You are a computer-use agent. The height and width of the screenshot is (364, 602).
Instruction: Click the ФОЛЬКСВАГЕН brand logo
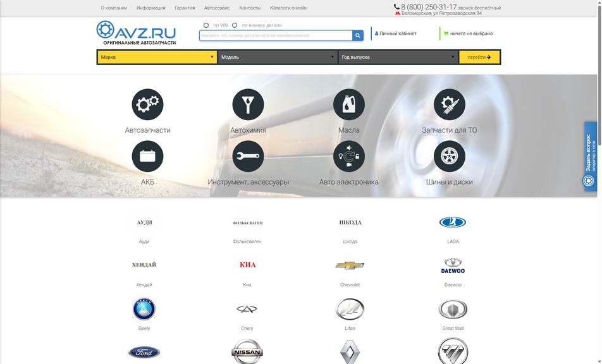pyautogui.click(x=248, y=223)
